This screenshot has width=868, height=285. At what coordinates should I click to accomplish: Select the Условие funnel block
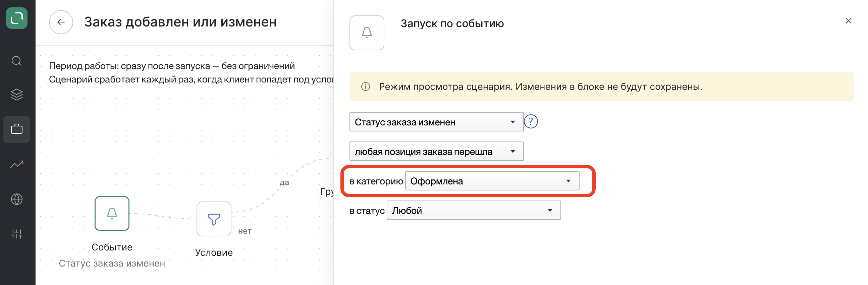tap(214, 219)
